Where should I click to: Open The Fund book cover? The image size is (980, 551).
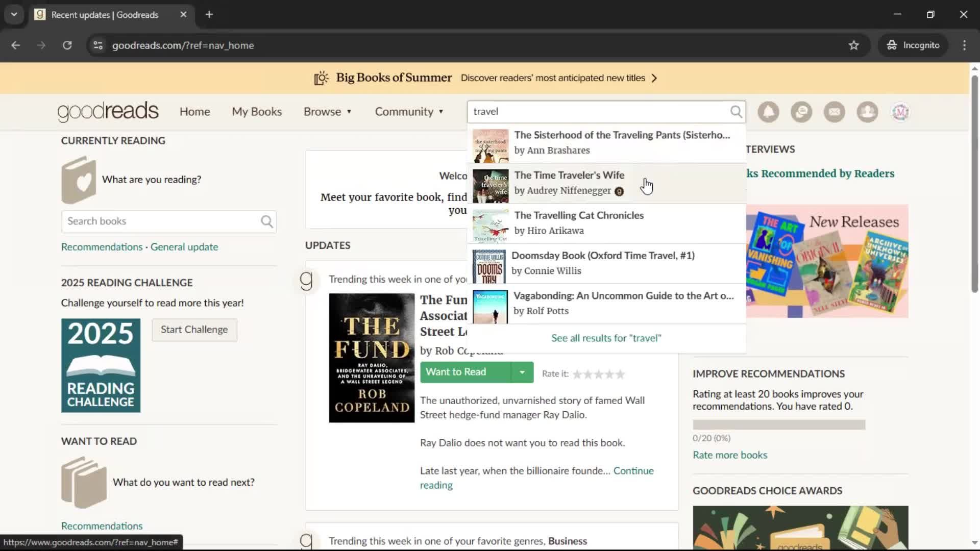click(x=372, y=358)
